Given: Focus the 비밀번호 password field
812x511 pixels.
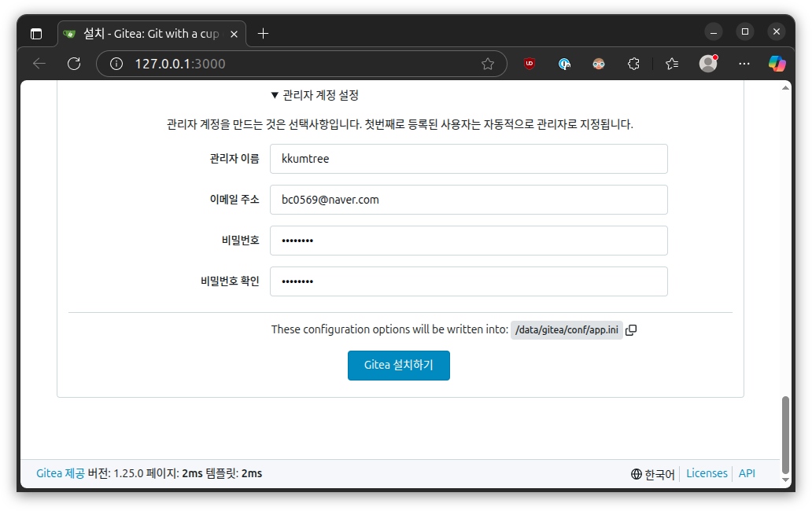Looking at the screenshot, I should tap(469, 241).
